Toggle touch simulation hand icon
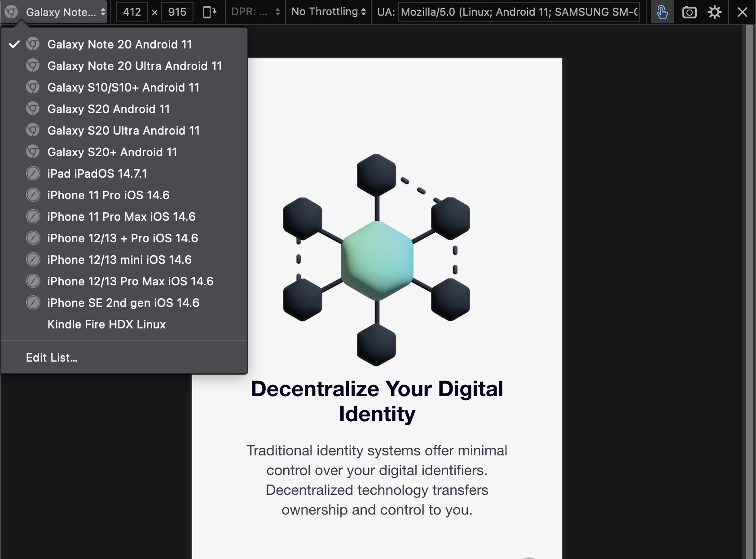 click(662, 12)
